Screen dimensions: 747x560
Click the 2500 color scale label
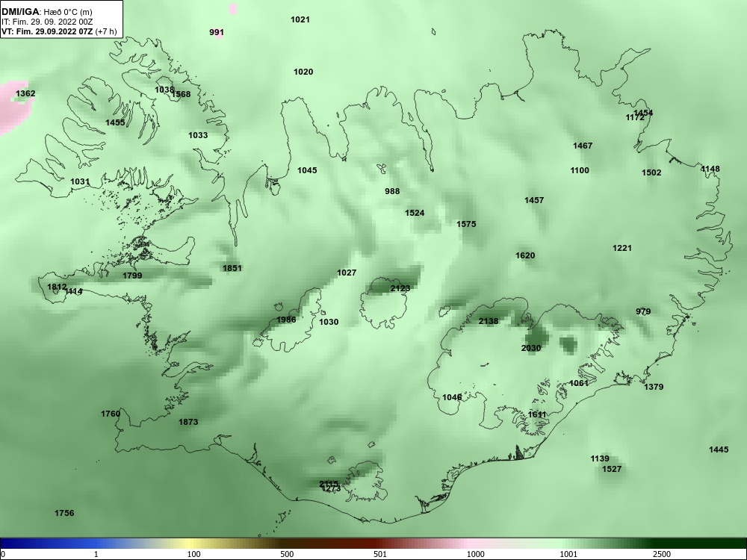[662, 554]
